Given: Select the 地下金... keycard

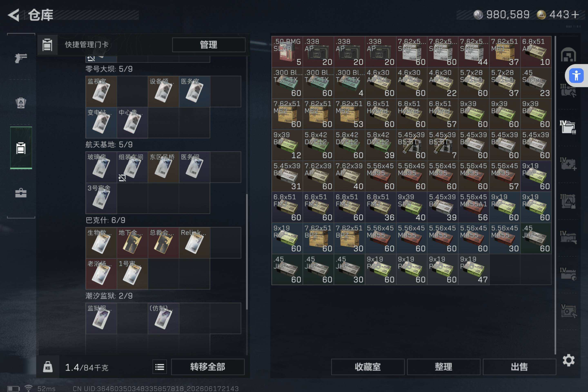Looking at the screenshot, I should pos(132,243).
